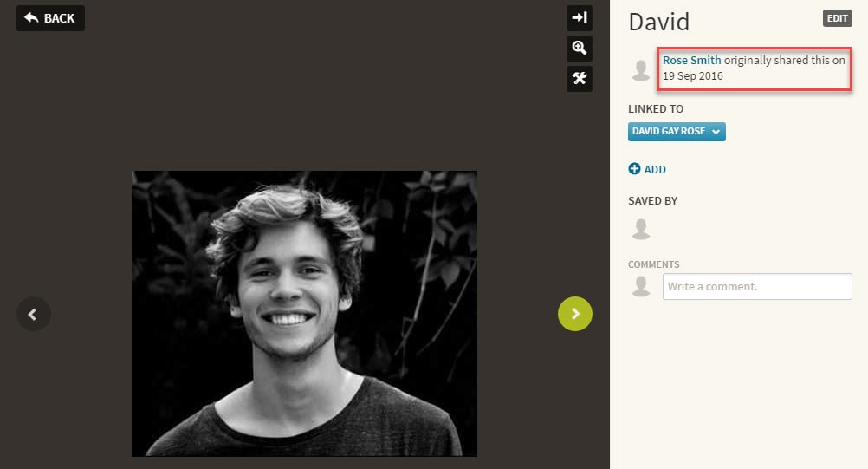Open the zoom magnifier tool

point(579,49)
